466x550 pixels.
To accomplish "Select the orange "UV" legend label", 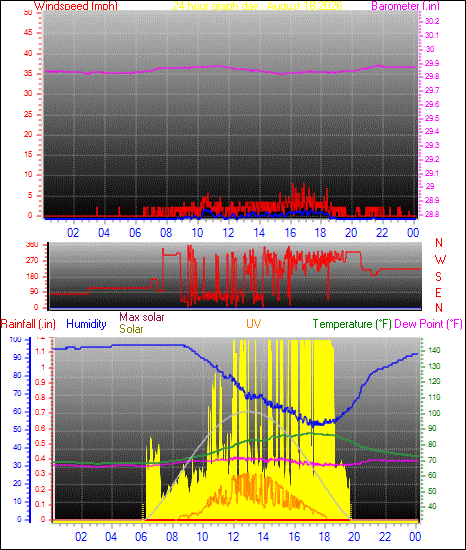I will 254,324.
